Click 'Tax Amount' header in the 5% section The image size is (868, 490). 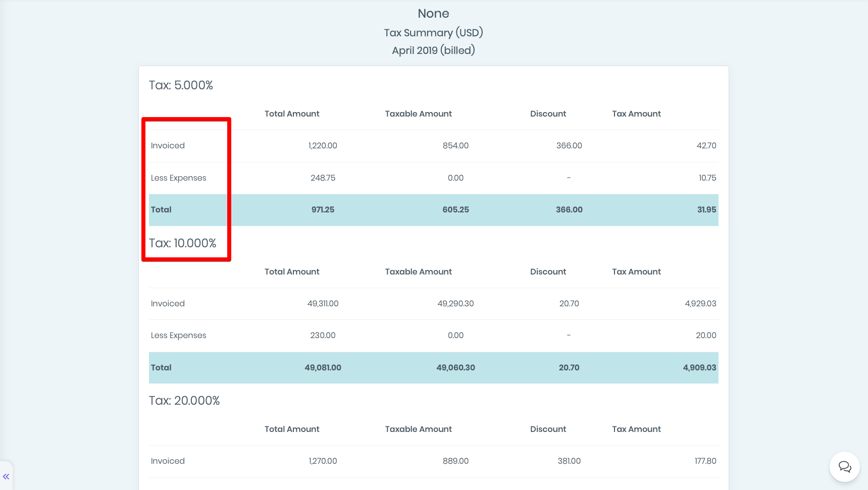(x=636, y=114)
